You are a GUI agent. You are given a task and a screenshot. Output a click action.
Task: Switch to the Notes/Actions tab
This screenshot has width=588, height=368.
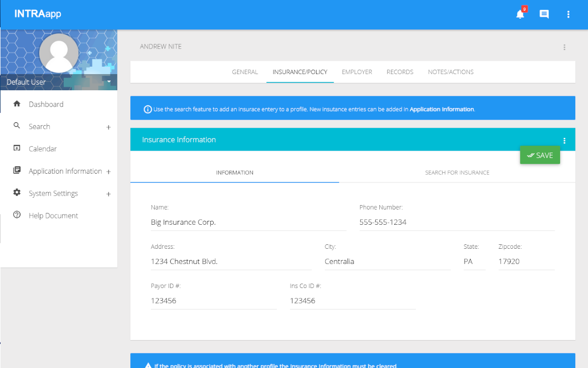[450, 72]
